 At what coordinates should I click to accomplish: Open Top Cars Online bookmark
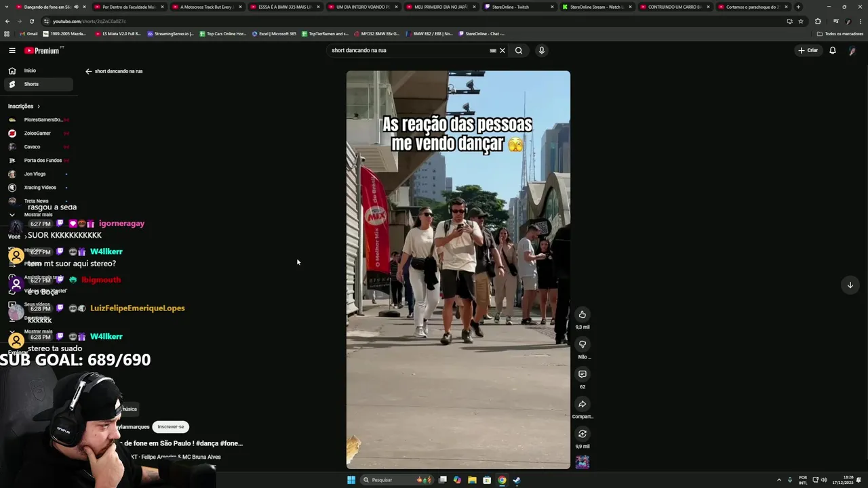(x=223, y=33)
